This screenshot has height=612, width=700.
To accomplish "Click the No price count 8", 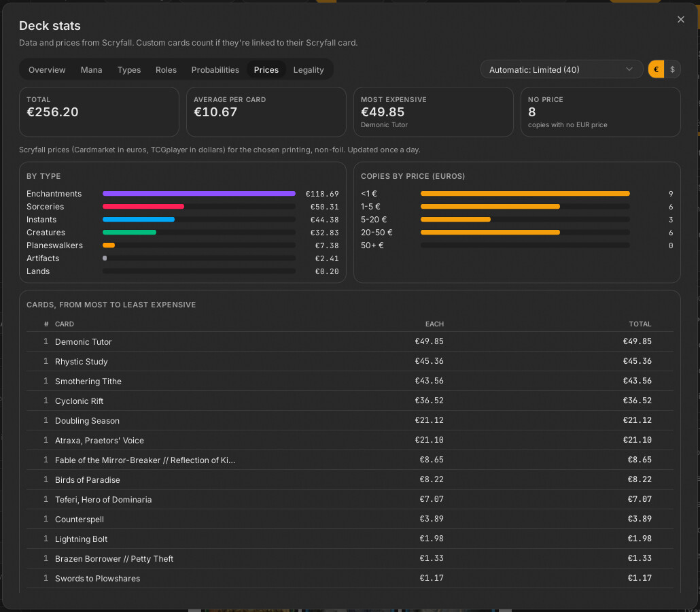I will 531,112.
